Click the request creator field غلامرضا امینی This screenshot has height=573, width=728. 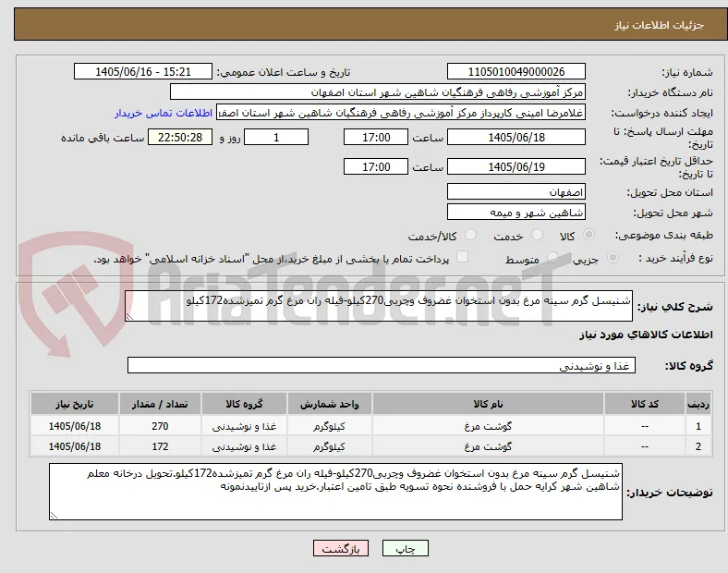pyautogui.click(x=401, y=113)
